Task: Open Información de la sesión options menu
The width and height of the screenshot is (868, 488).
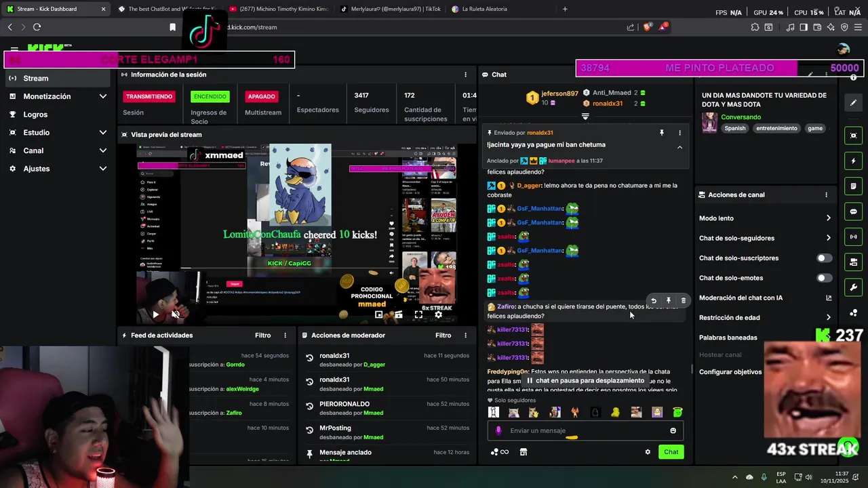Action: tap(465, 75)
